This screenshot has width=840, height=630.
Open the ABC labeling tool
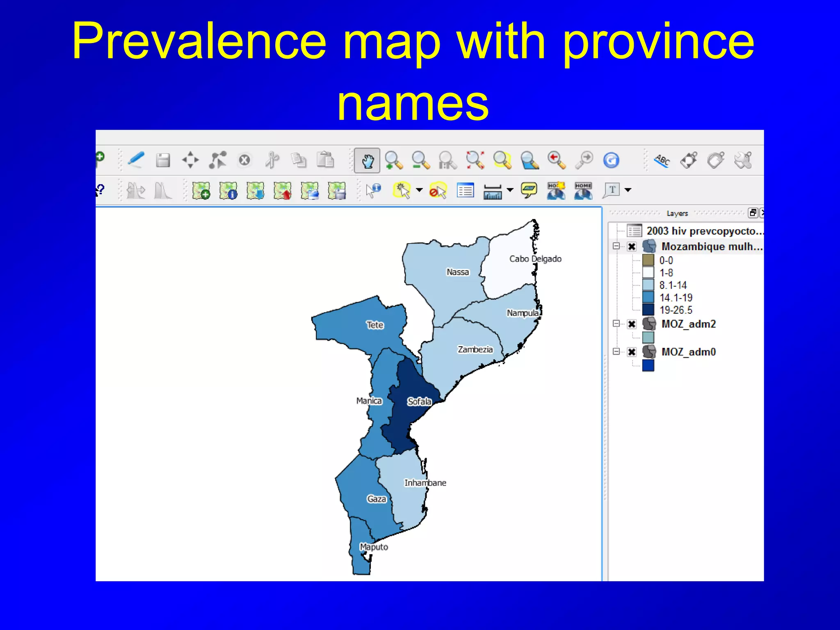point(662,160)
